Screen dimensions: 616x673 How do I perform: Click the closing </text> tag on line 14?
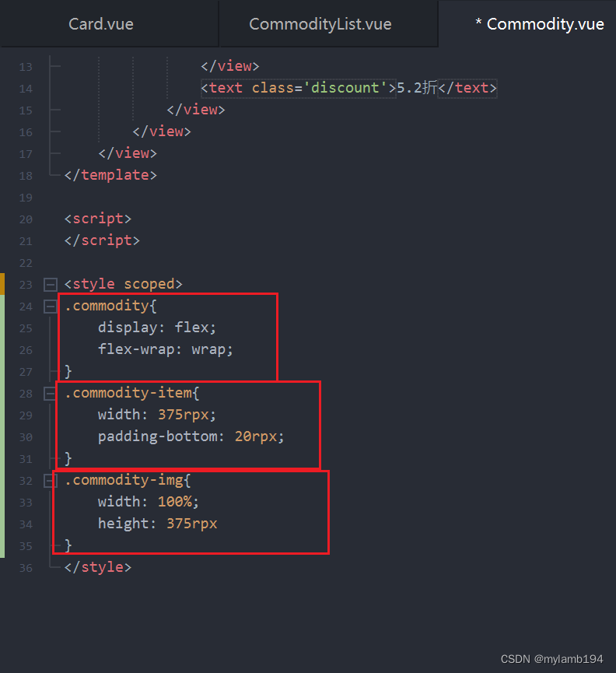[467, 88]
